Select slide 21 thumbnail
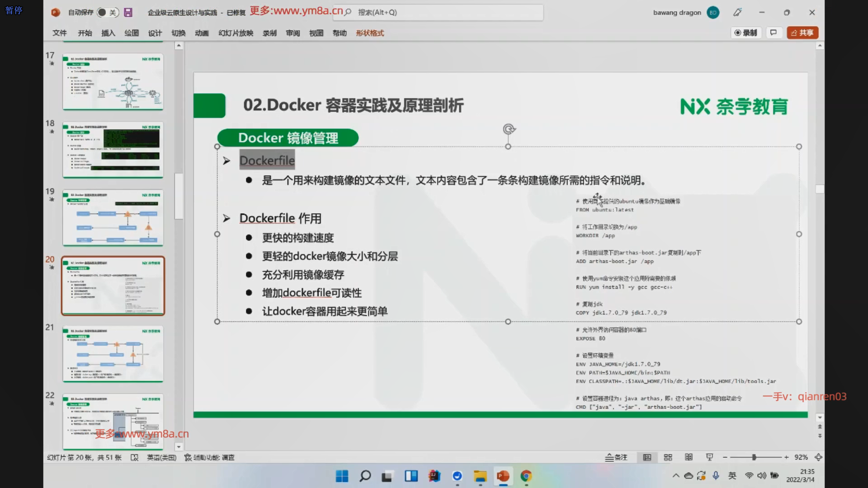The width and height of the screenshot is (868, 488). click(113, 354)
